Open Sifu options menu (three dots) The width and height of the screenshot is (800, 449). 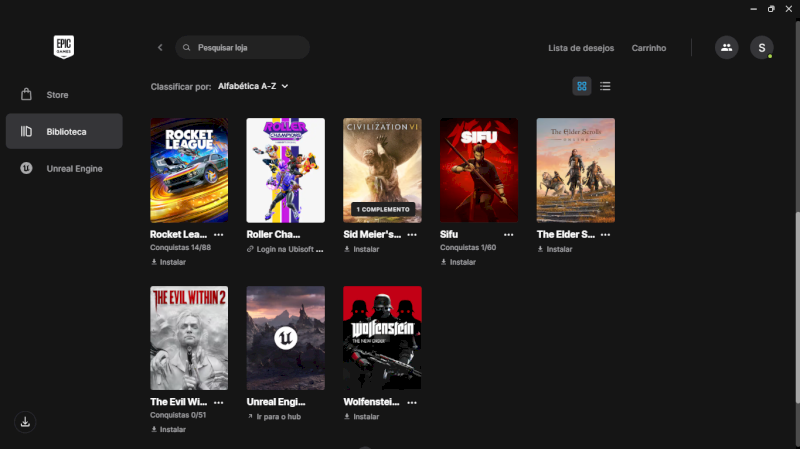click(509, 235)
